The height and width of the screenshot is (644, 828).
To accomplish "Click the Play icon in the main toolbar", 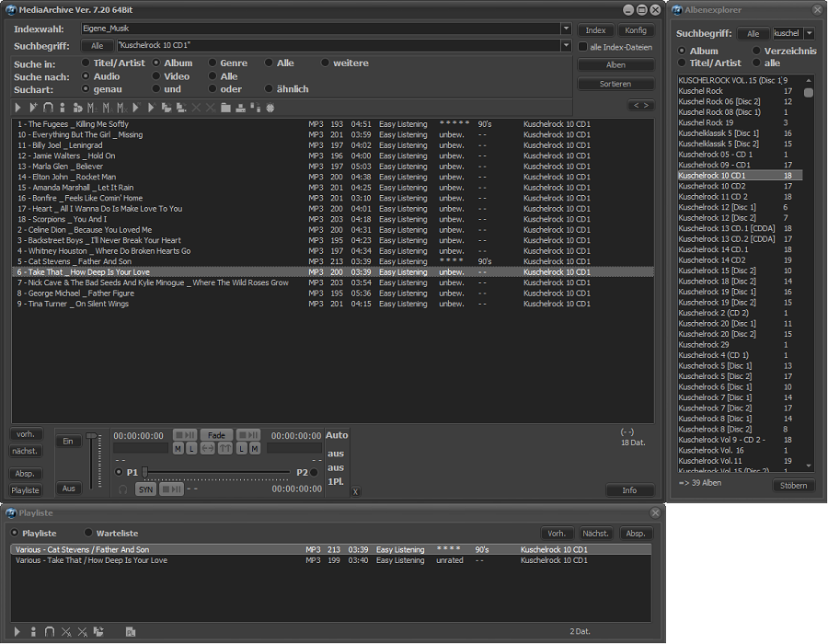I will (17, 108).
